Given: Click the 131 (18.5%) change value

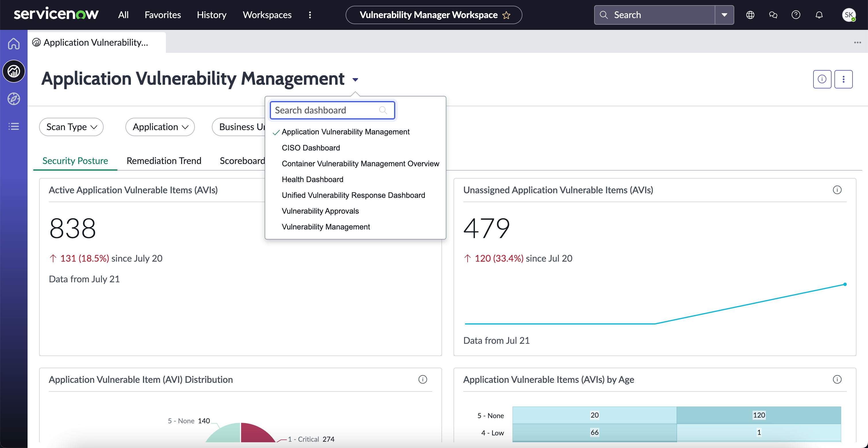Looking at the screenshot, I should pos(85,258).
